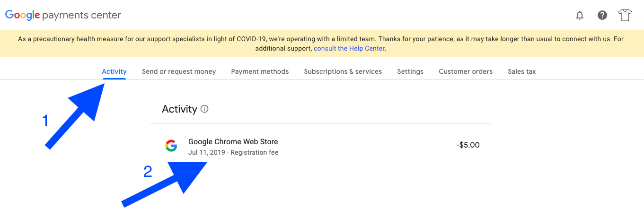
Task: View the Customer orders tab
Action: 466,72
